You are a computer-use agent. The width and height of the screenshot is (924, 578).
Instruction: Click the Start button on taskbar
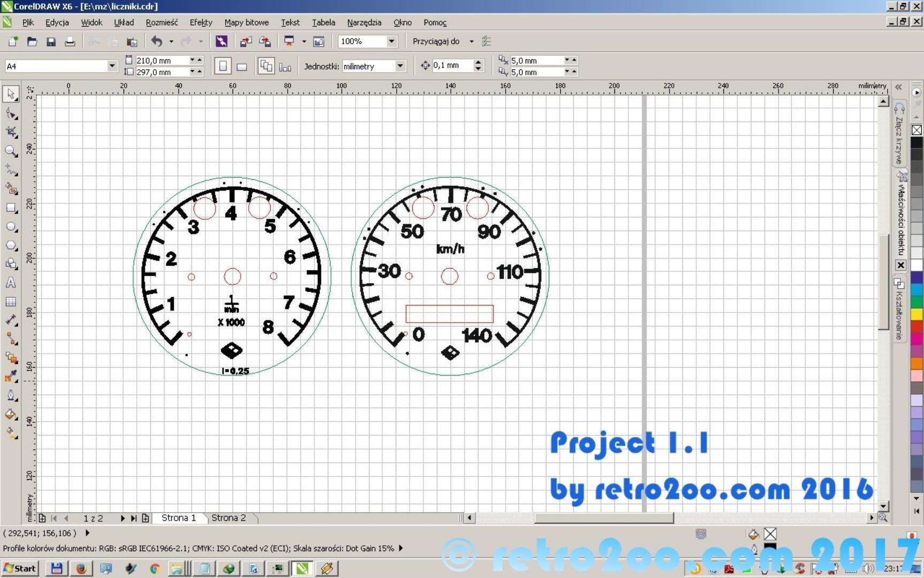point(20,568)
